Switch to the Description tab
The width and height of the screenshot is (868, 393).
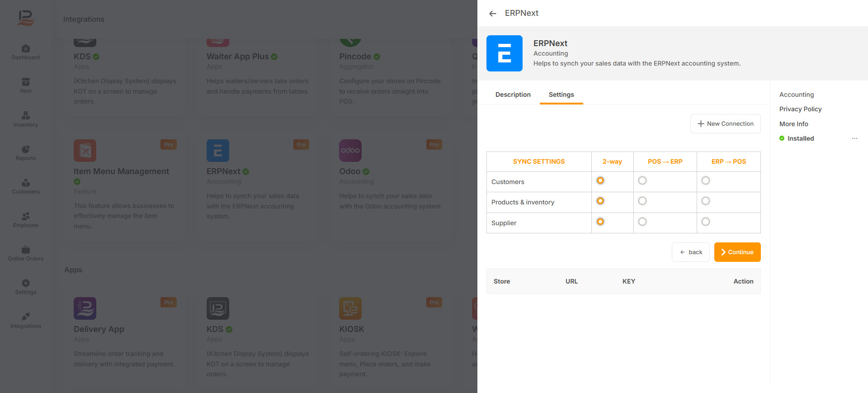(513, 95)
